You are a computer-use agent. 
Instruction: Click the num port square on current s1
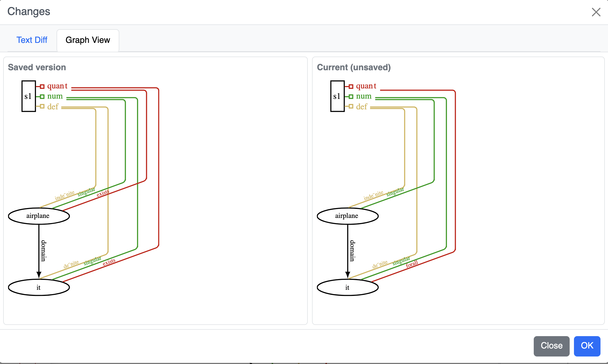tap(351, 96)
